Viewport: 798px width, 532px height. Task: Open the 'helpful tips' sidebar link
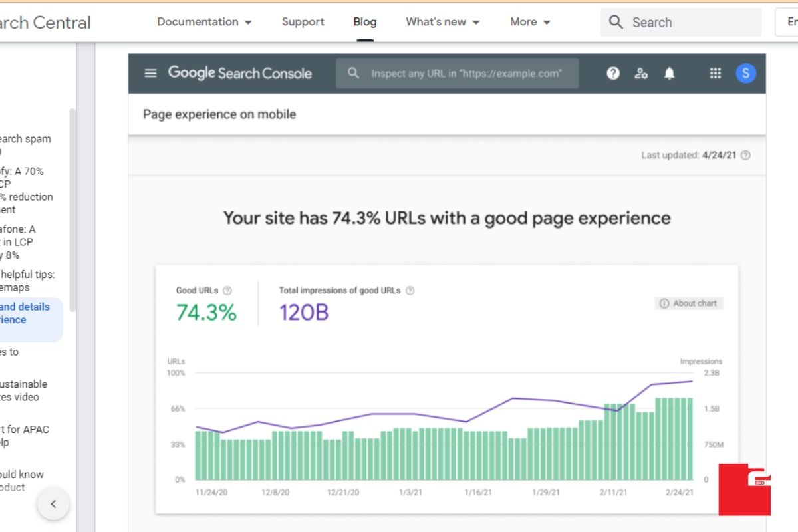27,281
